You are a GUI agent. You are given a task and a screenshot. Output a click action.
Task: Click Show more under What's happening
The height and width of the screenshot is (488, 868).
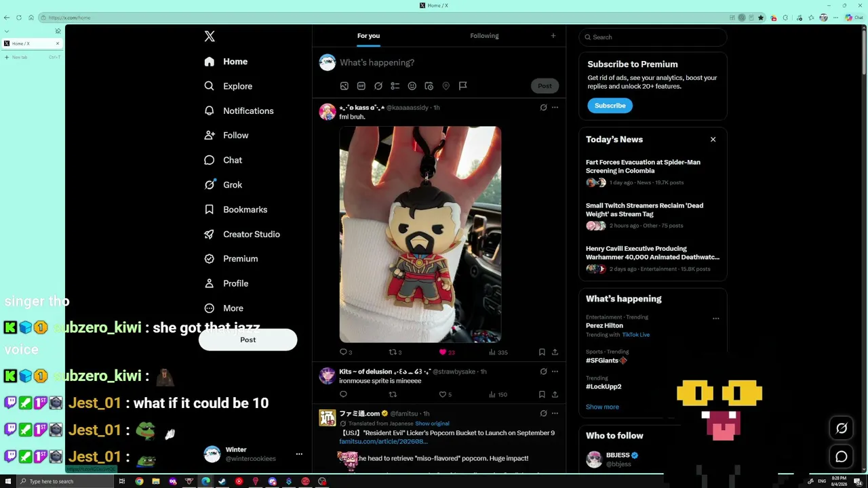tap(602, 407)
